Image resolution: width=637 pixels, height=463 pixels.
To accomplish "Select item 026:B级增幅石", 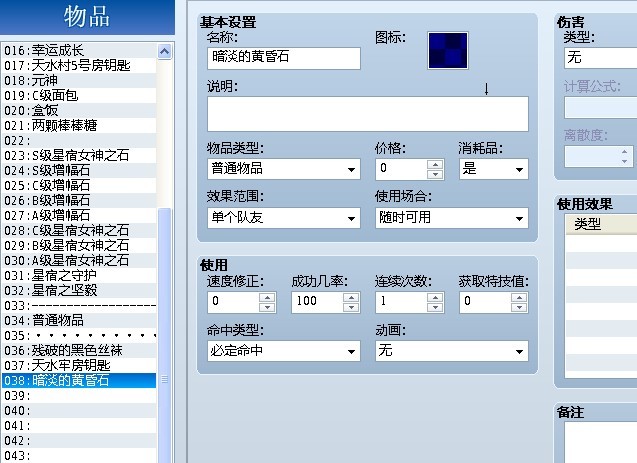I will coord(79,201).
